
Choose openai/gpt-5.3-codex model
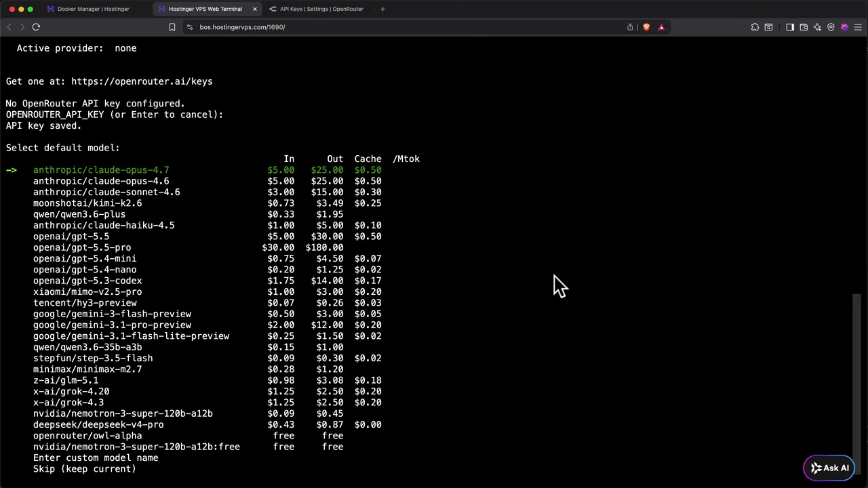pyautogui.click(x=87, y=281)
